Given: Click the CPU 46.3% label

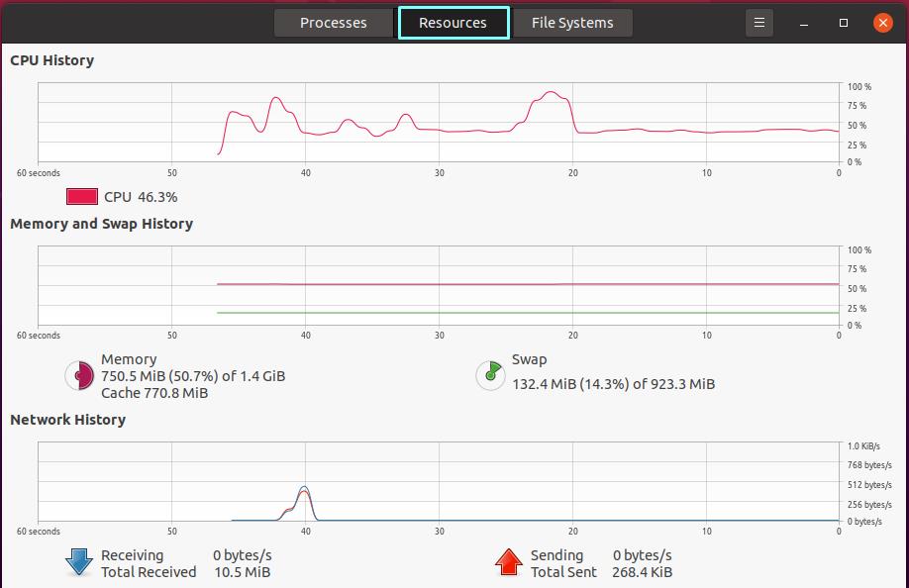Looking at the screenshot, I should (x=141, y=197).
